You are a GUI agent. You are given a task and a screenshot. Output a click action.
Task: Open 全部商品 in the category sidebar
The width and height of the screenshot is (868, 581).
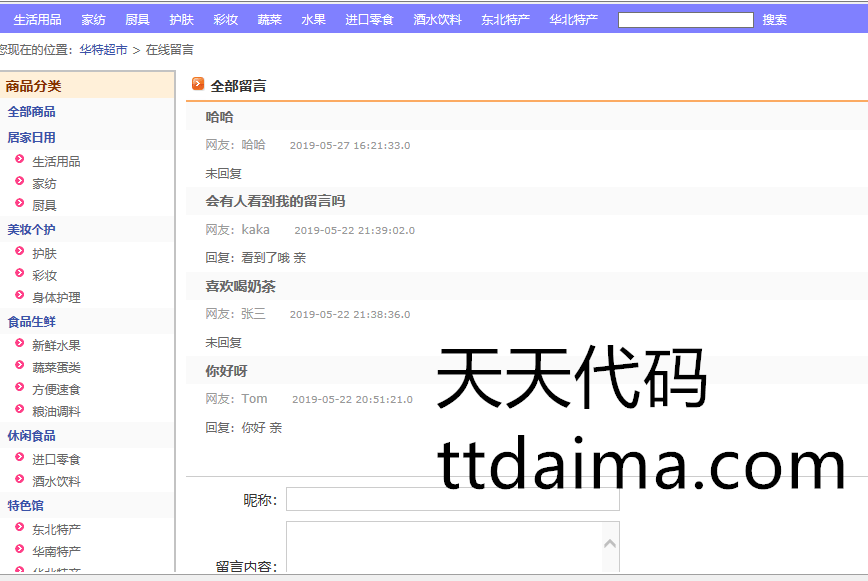click(31, 112)
